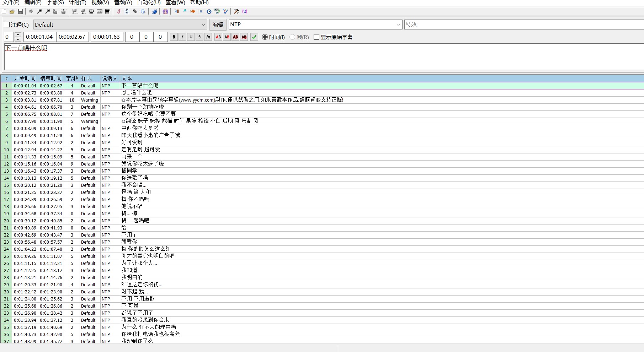644x352 pixels.
Task: Click the subtitle text edit box
Action: coord(324,57)
